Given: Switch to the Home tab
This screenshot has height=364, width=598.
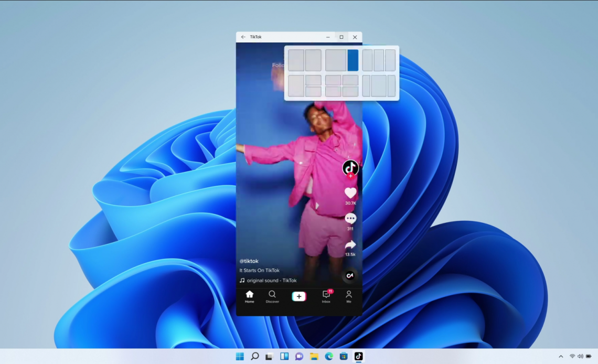Looking at the screenshot, I should click(249, 296).
